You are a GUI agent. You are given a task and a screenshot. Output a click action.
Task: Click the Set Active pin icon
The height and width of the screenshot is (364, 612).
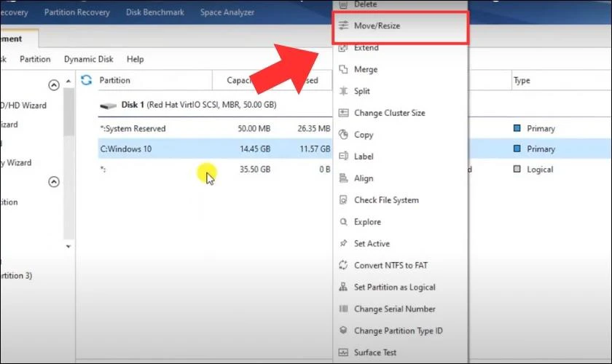coord(343,243)
